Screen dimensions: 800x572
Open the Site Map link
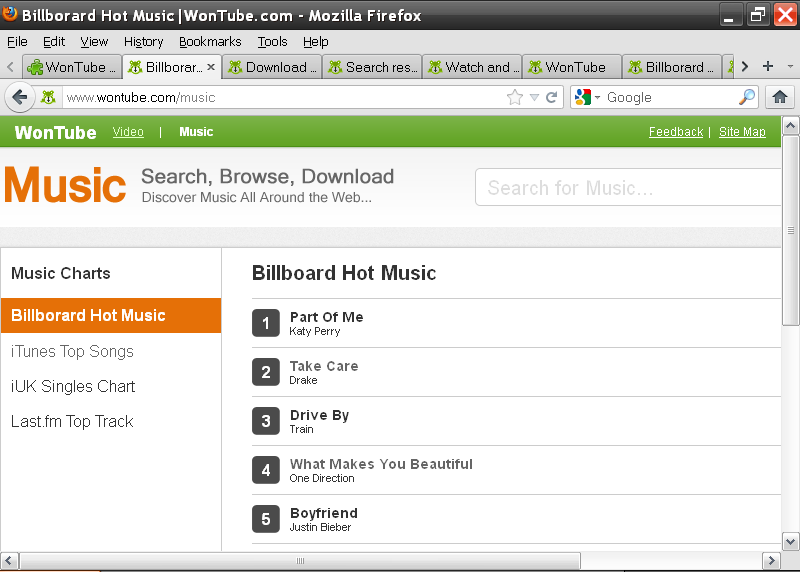[742, 132]
